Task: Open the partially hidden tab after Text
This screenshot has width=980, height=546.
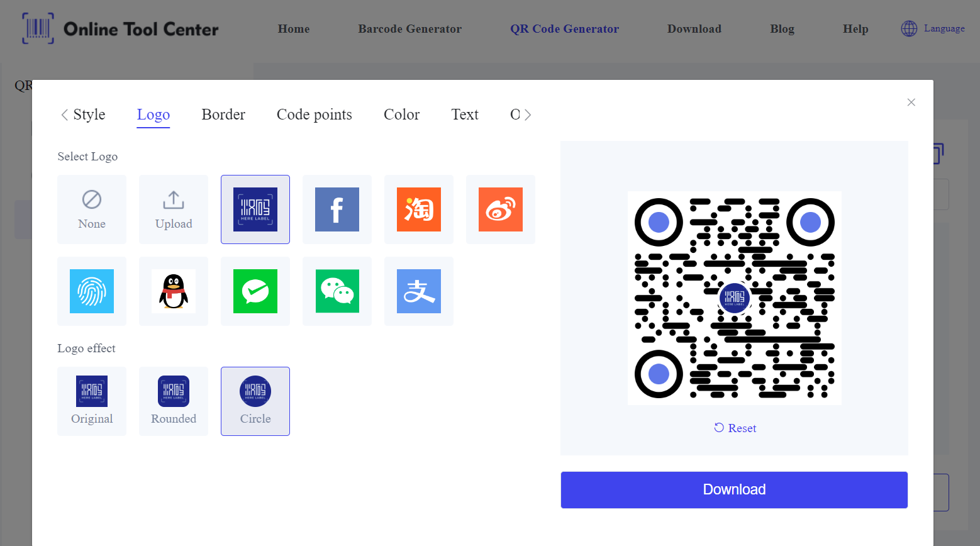Action: pyautogui.click(x=515, y=114)
